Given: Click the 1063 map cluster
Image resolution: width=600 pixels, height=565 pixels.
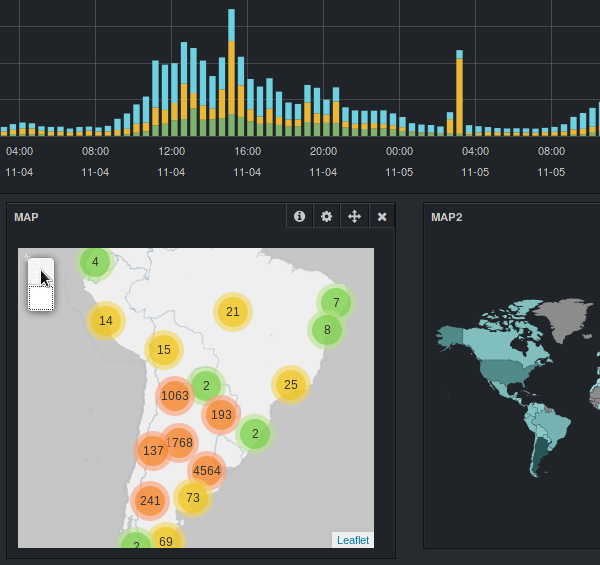Looking at the screenshot, I should (x=175, y=396).
